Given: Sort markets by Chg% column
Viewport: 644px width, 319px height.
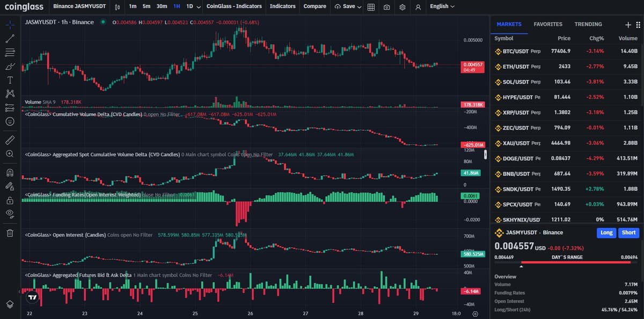Looking at the screenshot, I should 597,39.
